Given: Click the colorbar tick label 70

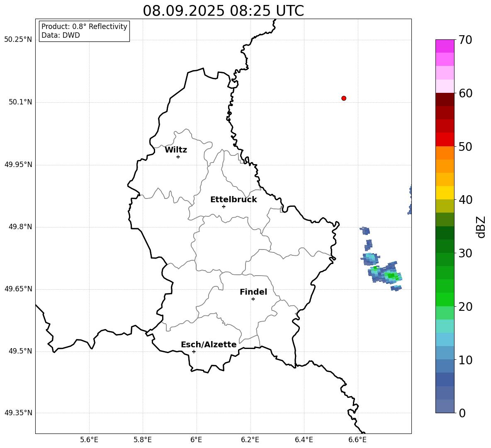Looking at the screenshot, I should [465, 40].
